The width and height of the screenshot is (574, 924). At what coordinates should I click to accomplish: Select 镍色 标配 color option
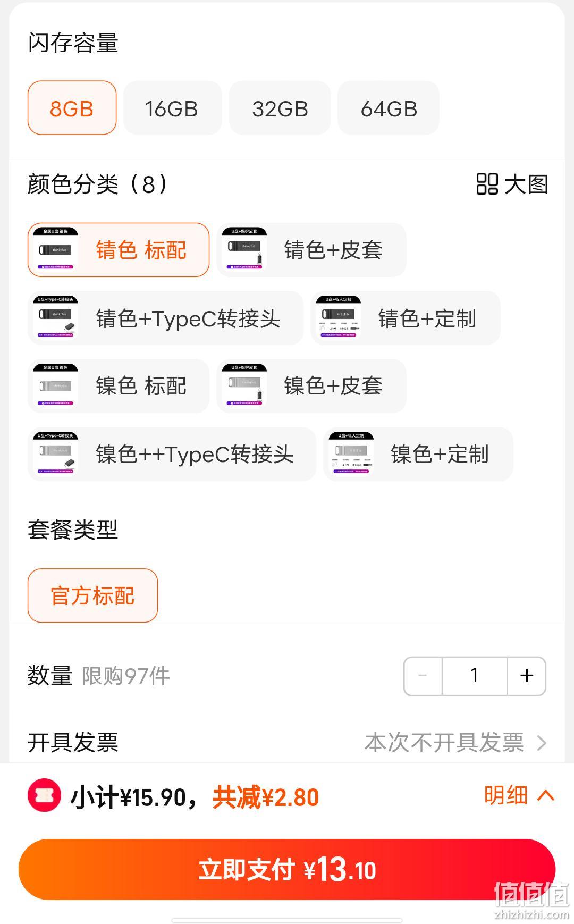[119, 386]
